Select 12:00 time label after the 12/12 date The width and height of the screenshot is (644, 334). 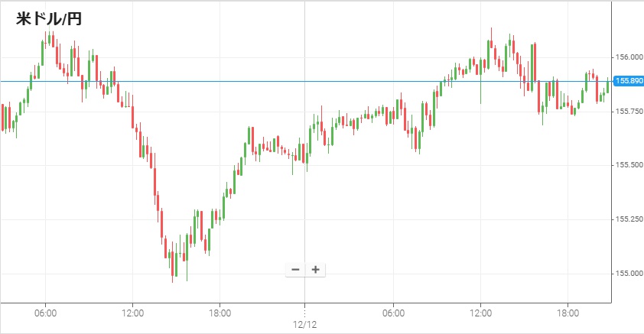pos(480,313)
